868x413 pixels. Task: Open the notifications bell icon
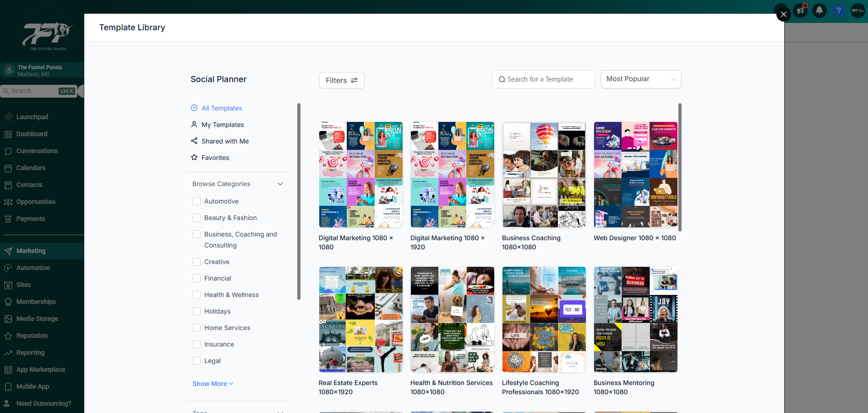819,10
